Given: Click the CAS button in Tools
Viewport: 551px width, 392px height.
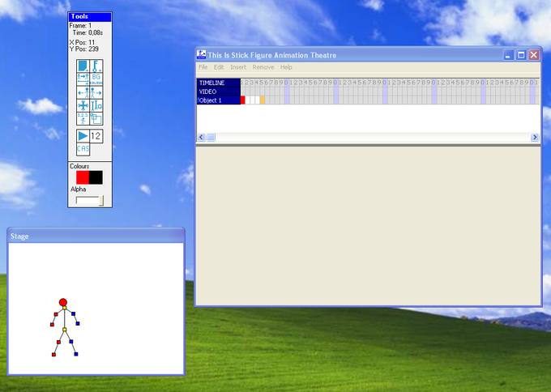Looking at the screenshot, I should [83, 149].
